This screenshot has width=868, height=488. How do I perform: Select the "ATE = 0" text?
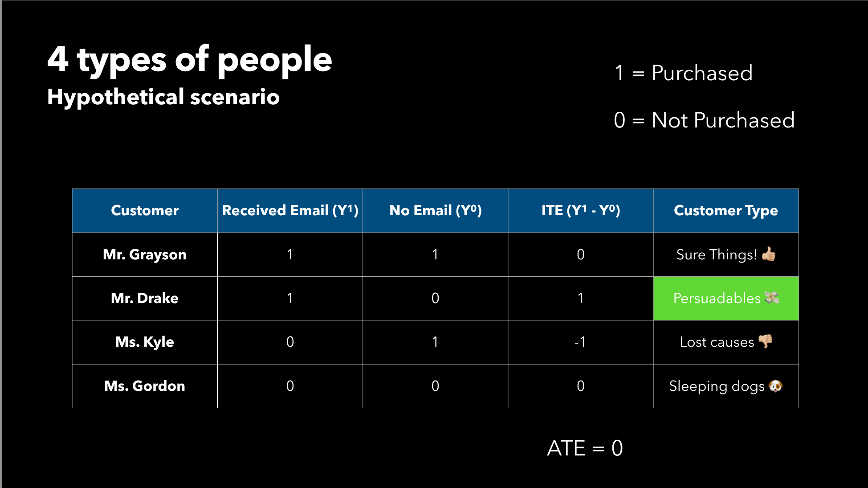pyautogui.click(x=585, y=448)
